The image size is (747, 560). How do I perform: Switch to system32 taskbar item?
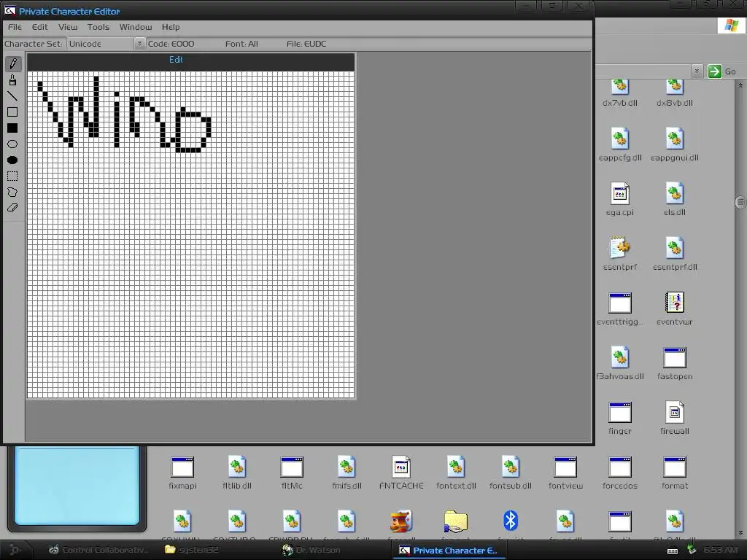(192, 550)
